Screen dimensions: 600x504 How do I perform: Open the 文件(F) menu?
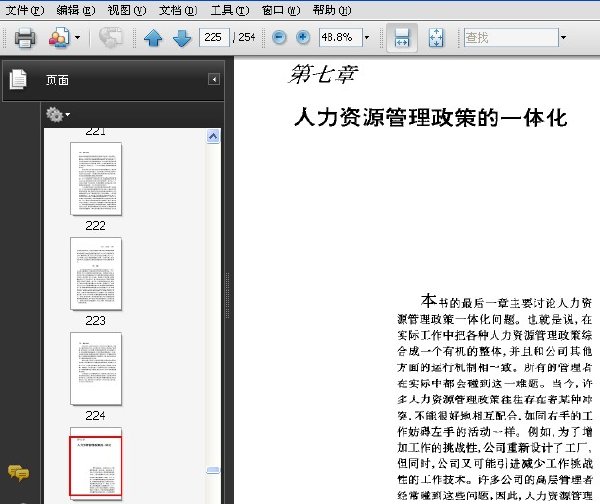25,10
